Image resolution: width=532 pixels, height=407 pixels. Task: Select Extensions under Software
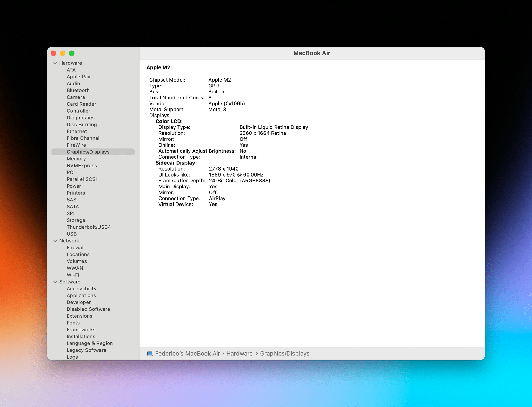(79, 316)
